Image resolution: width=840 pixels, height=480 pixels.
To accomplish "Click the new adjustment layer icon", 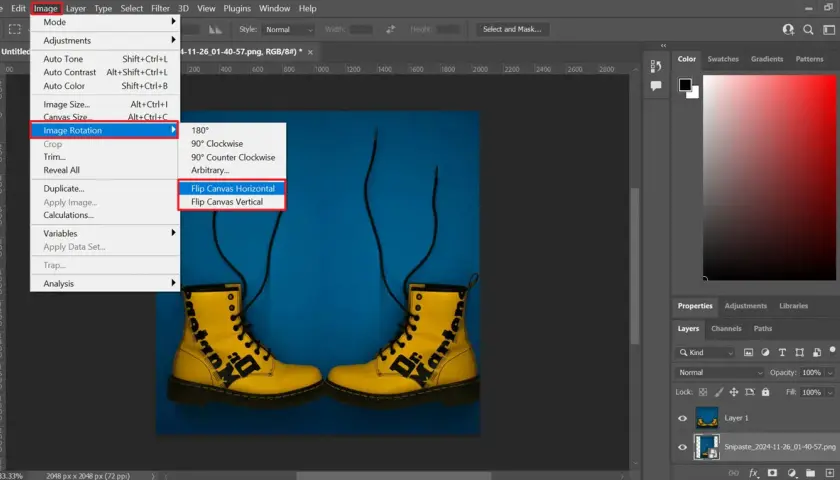I will pyautogui.click(x=791, y=473).
